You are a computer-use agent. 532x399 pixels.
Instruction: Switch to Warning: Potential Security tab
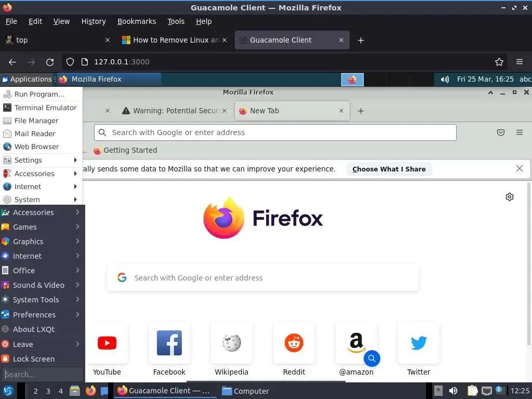point(175,111)
